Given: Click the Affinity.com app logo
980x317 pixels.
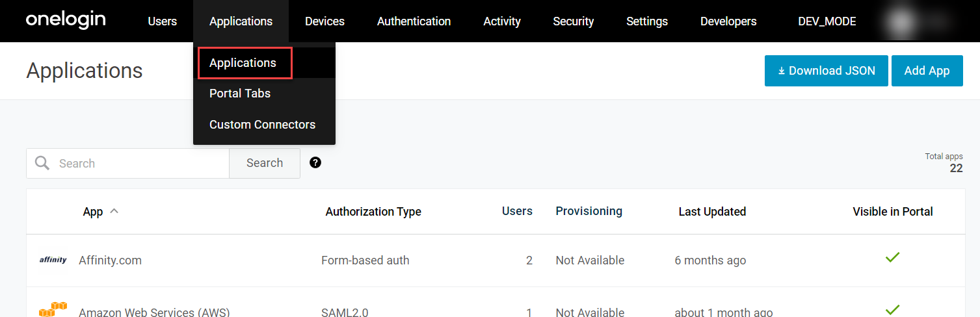Looking at the screenshot, I should [53, 260].
